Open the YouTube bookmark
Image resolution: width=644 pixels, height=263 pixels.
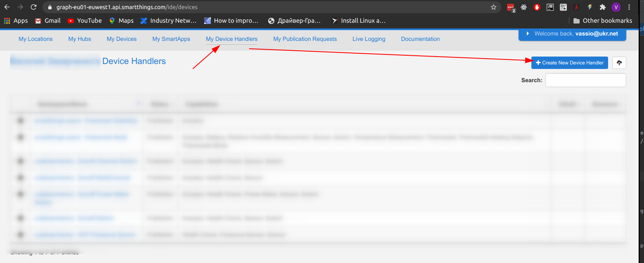pyautogui.click(x=85, y=21)
